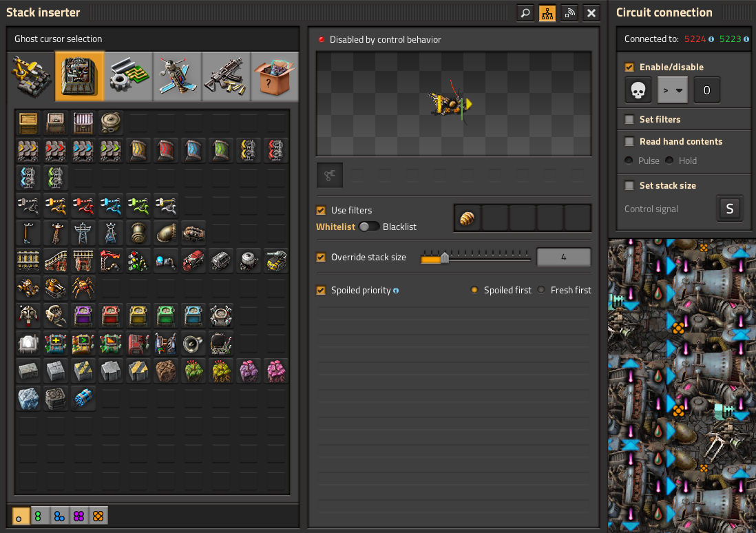Pick the big electric pole
Image resolution: width=756 pixels, height=533 pixels.
tap(83, 233)
